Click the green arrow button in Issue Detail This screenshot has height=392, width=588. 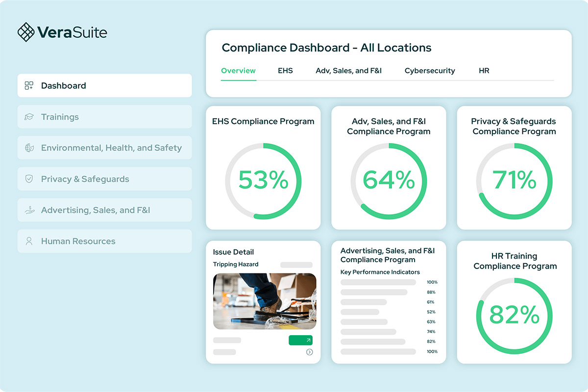[300, 340]
